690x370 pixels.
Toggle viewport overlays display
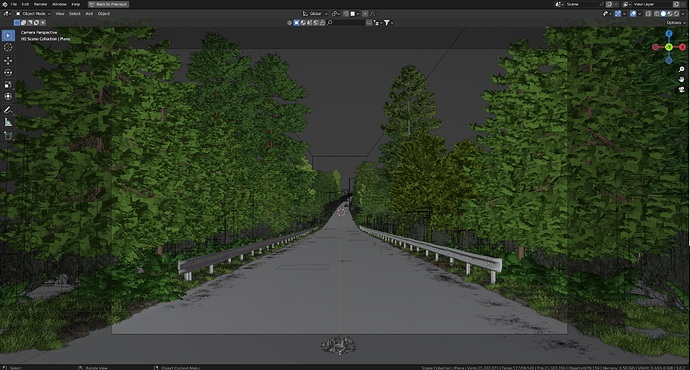[x=633, y=14]
